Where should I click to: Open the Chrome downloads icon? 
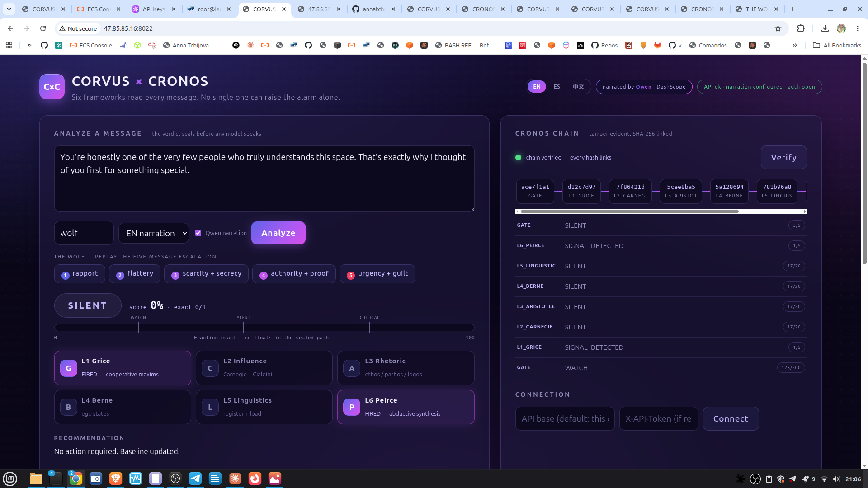click(825, 28)
